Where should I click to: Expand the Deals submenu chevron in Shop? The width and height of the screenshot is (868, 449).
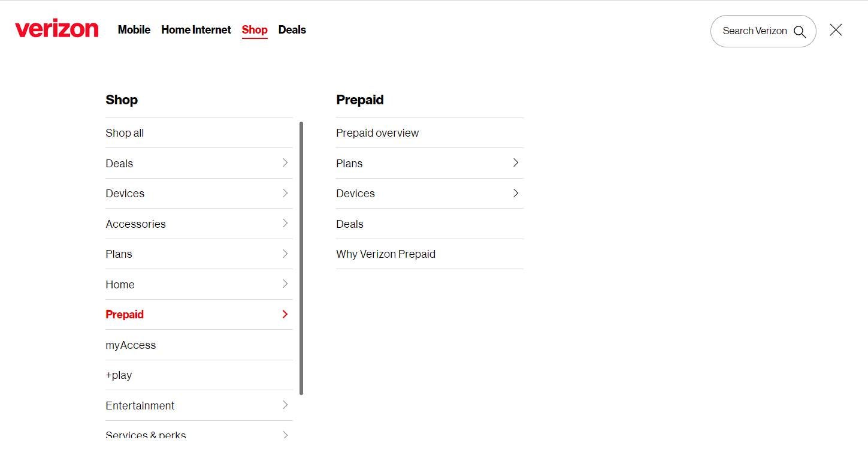[x=285, y=163]
